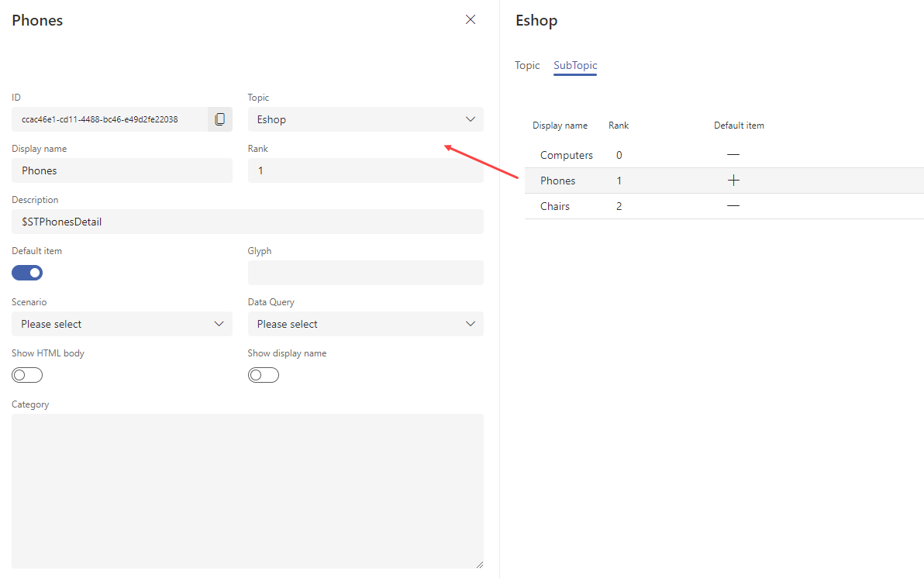Select the Computers row name

[x=567, y=155]
